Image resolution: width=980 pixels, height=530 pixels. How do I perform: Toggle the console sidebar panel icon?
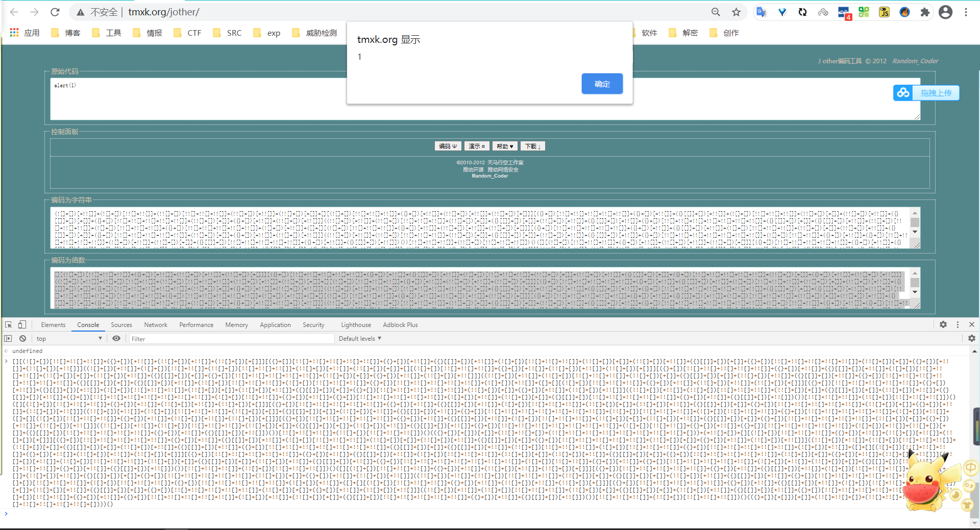coord(8,338)
